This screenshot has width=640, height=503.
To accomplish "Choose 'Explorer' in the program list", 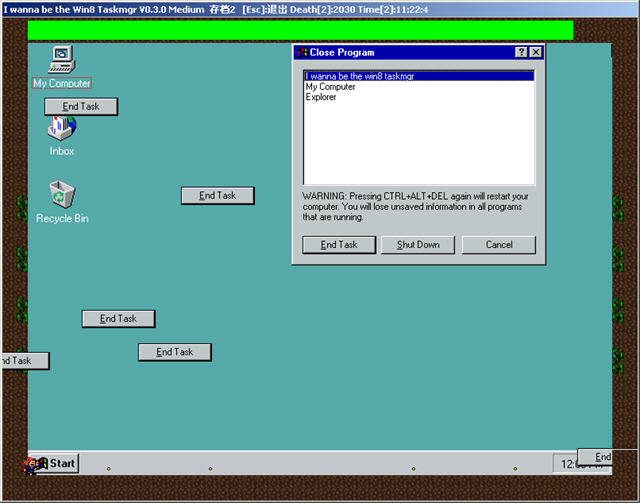I will click(x=321, y=97).
